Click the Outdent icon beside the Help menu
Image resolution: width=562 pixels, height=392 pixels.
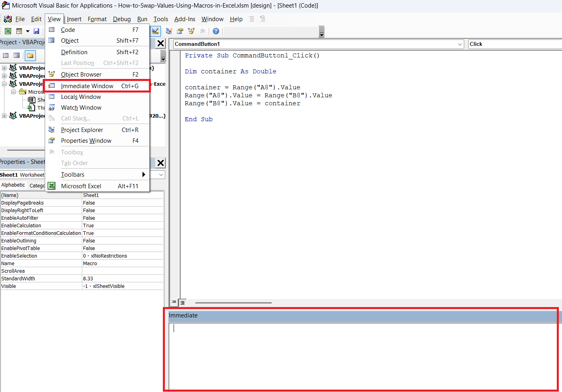(263, 19)
